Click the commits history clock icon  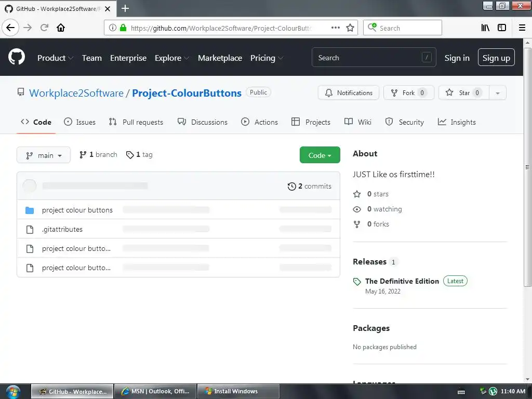292,187
